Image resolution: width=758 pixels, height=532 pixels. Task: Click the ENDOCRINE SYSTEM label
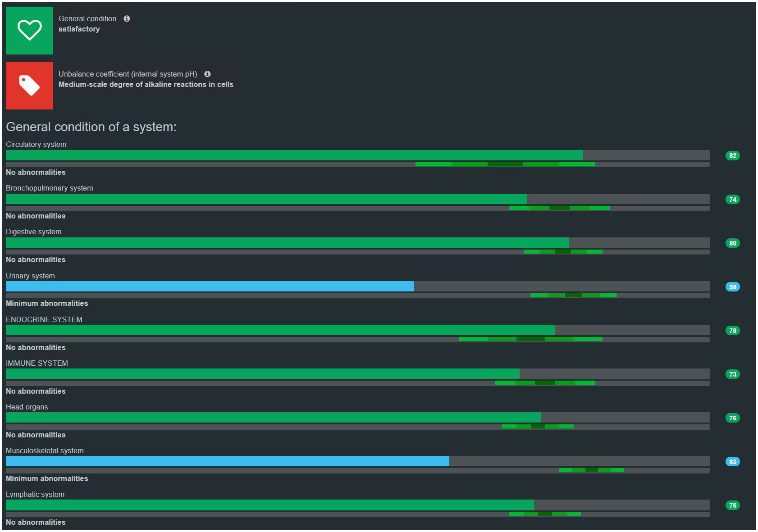coord(44,319)
